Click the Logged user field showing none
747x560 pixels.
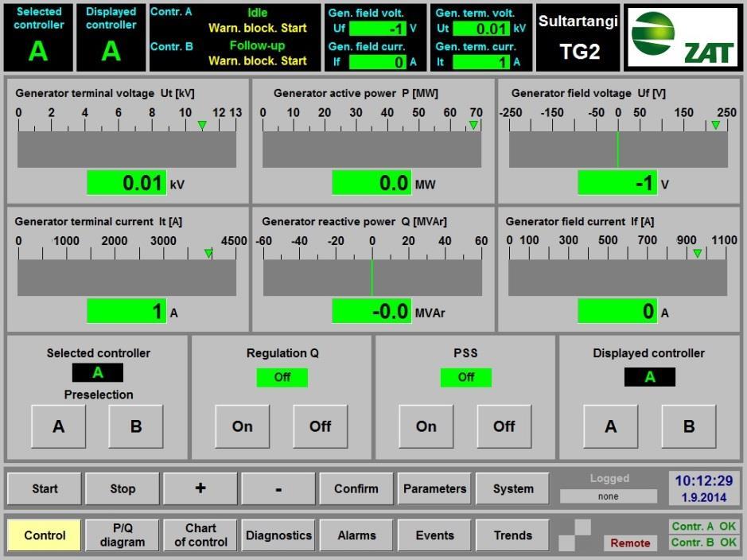[609, 496]
